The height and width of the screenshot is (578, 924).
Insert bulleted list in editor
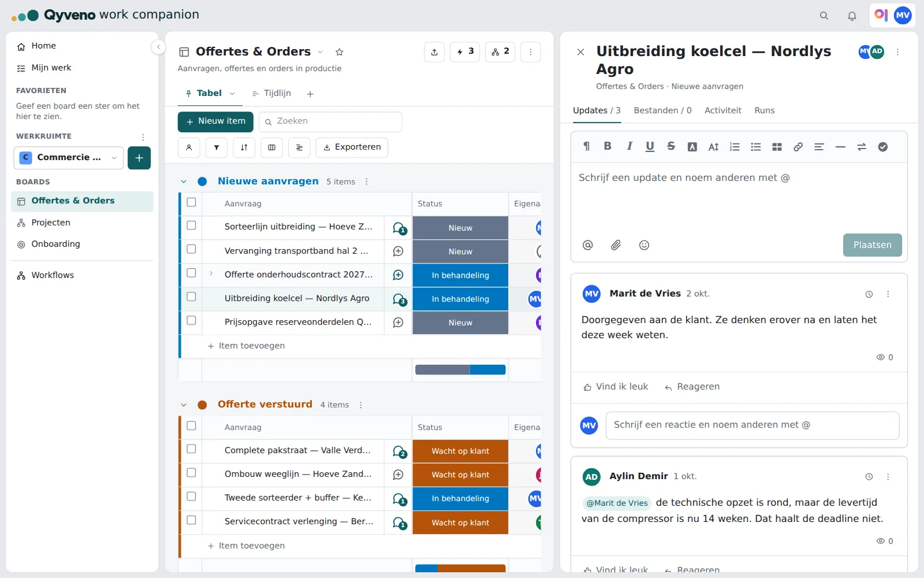[756, 147]
